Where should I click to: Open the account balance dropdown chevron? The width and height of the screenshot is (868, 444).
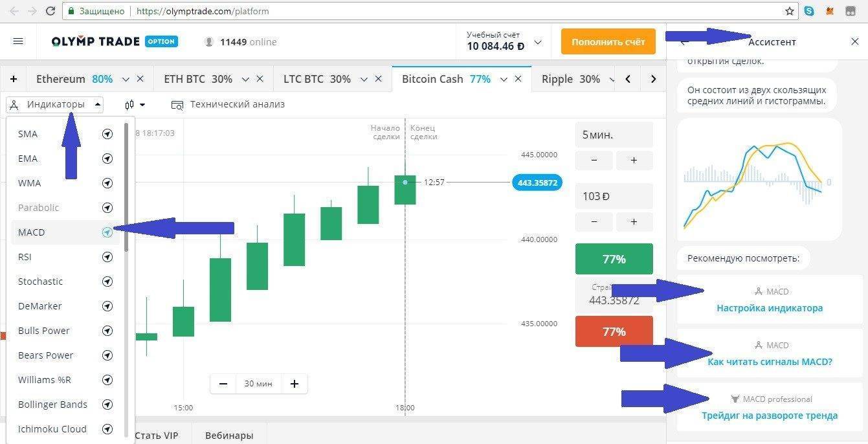tap(537, 42)
